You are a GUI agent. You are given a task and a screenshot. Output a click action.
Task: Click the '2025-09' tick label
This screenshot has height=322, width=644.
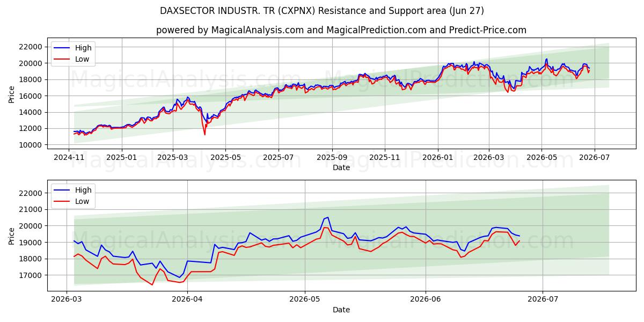tap(332, 157)
